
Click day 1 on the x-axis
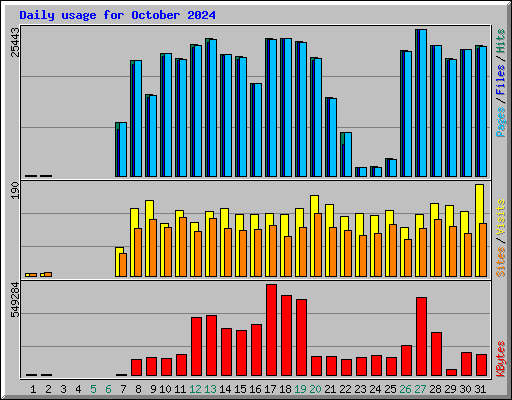click(x=33, y=389)
